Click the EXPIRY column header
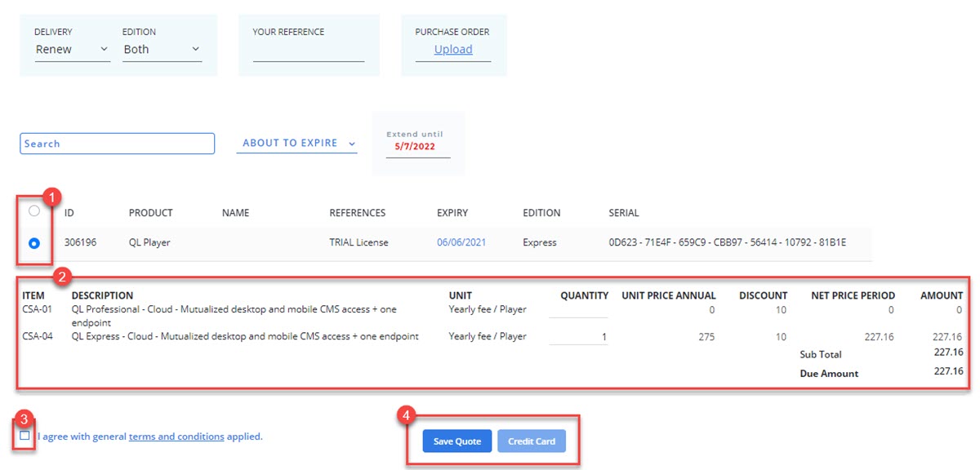Image resolution: width=980 pixels, height=470 pixels. pos(452,213)
